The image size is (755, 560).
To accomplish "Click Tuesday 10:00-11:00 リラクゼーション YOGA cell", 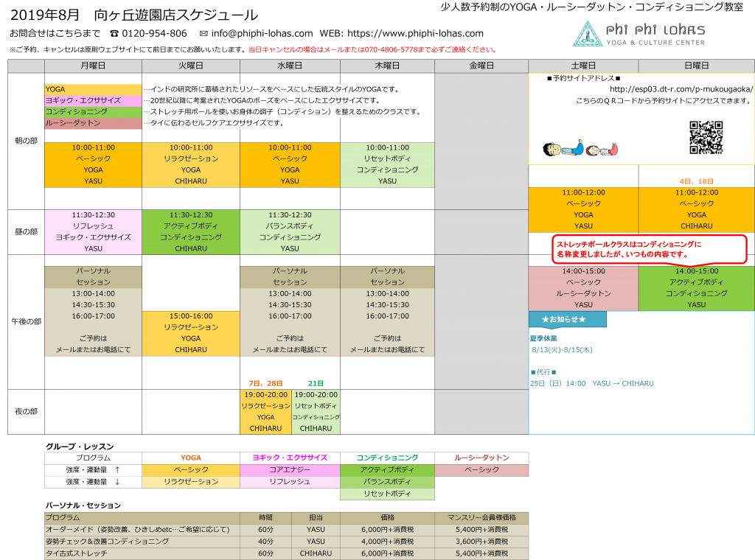I will tap(191, 164).
